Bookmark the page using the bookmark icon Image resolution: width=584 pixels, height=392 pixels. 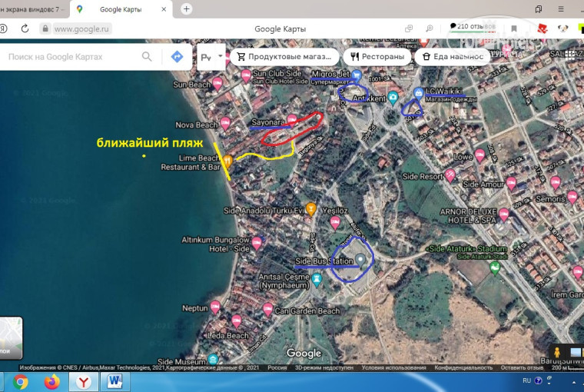[x=513, y=28]
